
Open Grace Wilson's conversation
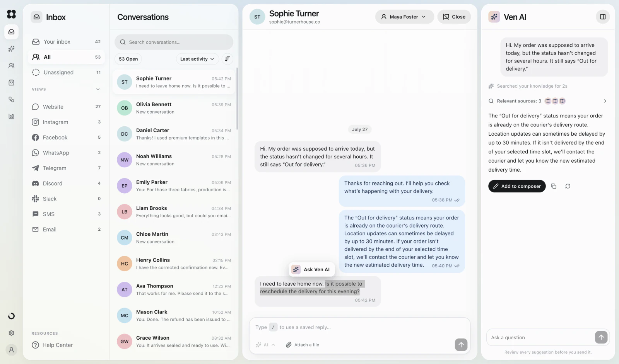click(x=174, y=341)
